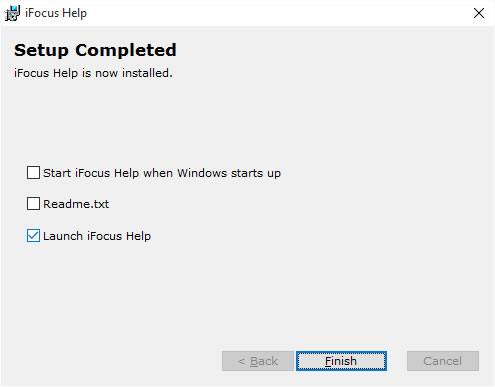Close the iFocus Help setup window
Image resolution: width=495 pixels, height=387 pixels.
[479, 13]
